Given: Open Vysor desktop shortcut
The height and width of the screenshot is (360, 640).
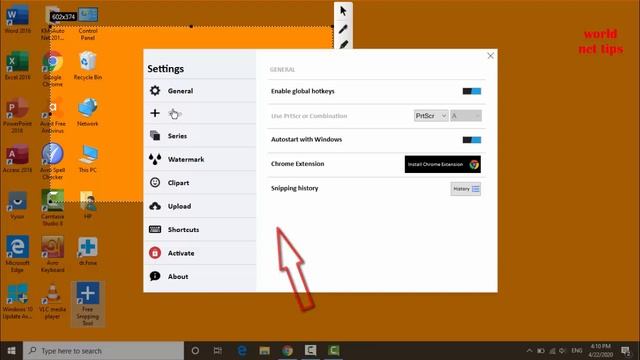Looking at the screenshot, I should point(18,205).
